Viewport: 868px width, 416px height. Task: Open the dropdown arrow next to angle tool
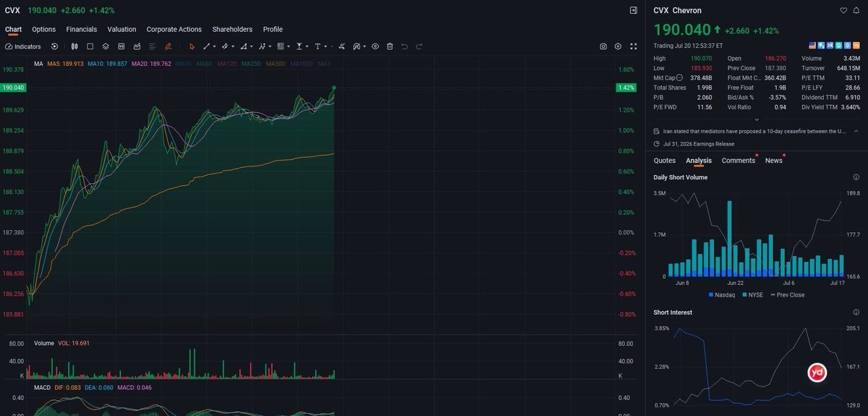tap(252, 46)
